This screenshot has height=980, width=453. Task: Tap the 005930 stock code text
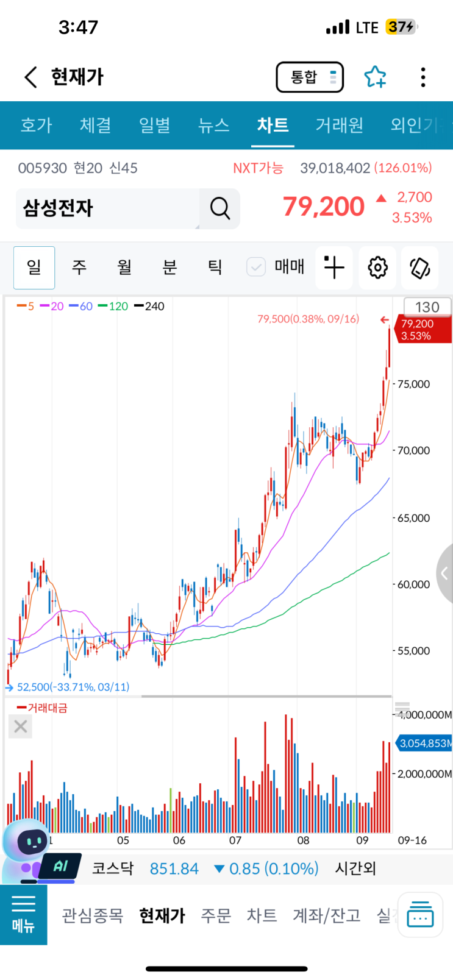[x=42, y=168]
